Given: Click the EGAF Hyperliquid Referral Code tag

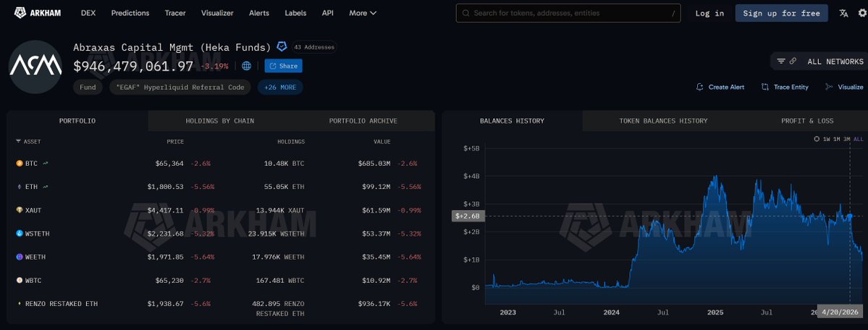Looking at the screenshot, I should point(180,87).
